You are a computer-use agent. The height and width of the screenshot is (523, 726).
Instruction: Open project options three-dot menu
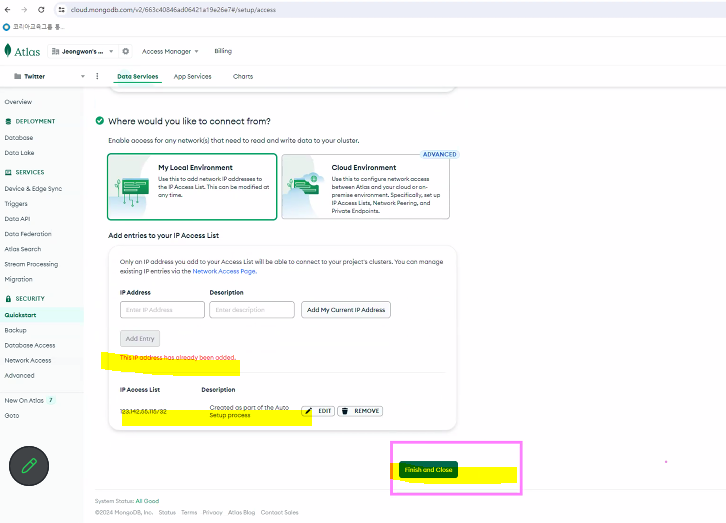click(x=97, y=76)
